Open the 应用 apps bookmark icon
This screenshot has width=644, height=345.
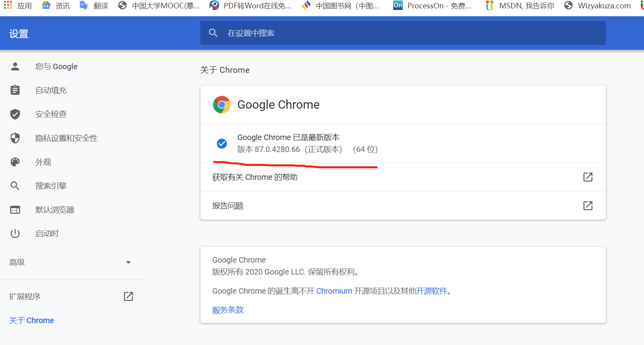click(x=8, y=5)
